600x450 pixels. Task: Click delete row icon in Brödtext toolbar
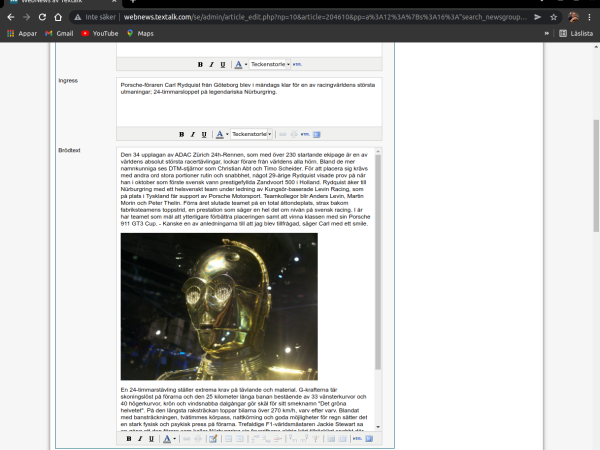tap(278, 439)
